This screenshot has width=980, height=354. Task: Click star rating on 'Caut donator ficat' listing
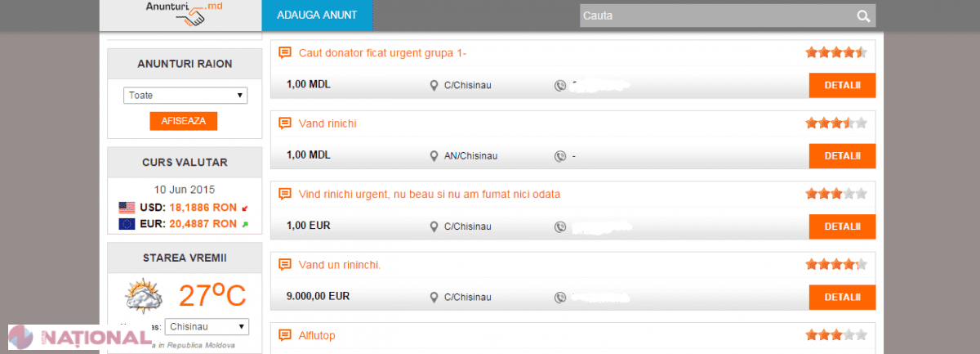coord(836,53)
